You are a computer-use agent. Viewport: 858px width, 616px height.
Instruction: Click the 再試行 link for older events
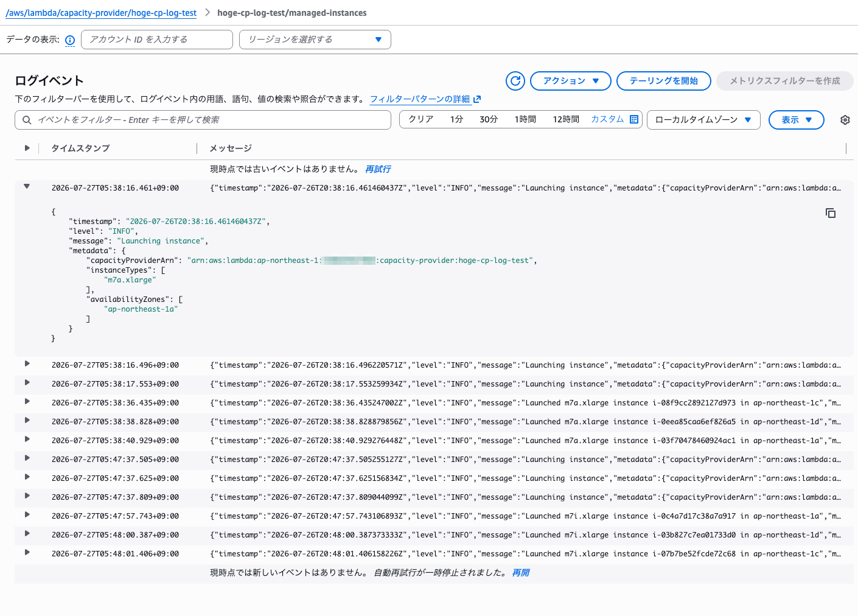[x=378, y=169]
